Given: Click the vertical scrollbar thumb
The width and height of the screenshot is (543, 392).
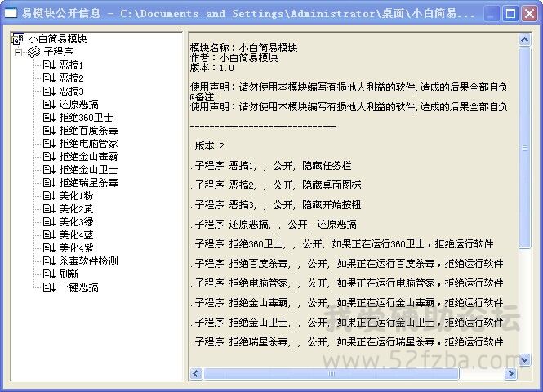Looking at the screenshot, I should tap(525, 148).
